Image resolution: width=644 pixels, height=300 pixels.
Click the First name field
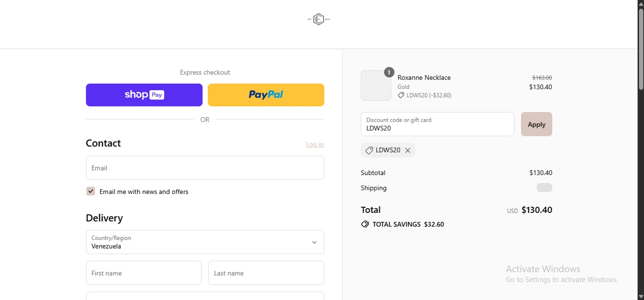pos(143,273)
